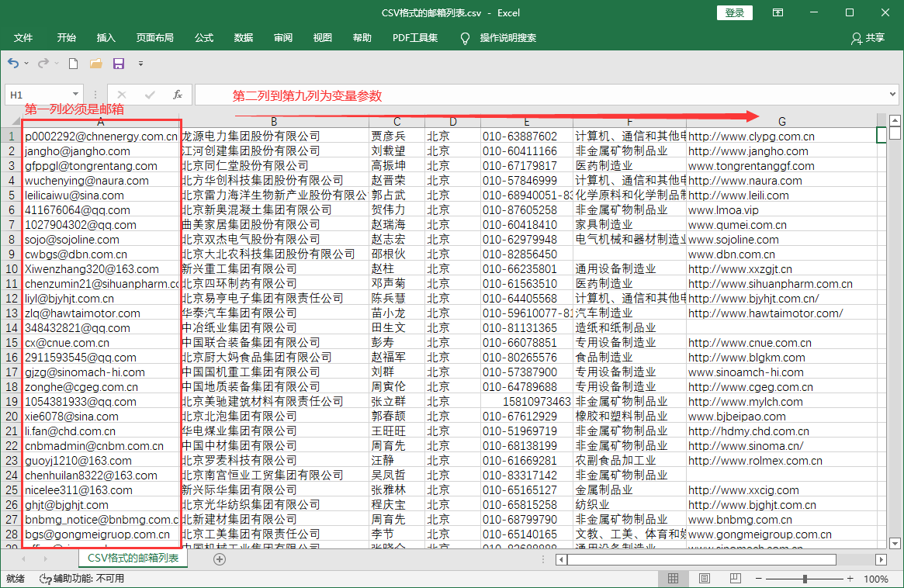Click vertical scrollbar down arrow

point(895,543)
